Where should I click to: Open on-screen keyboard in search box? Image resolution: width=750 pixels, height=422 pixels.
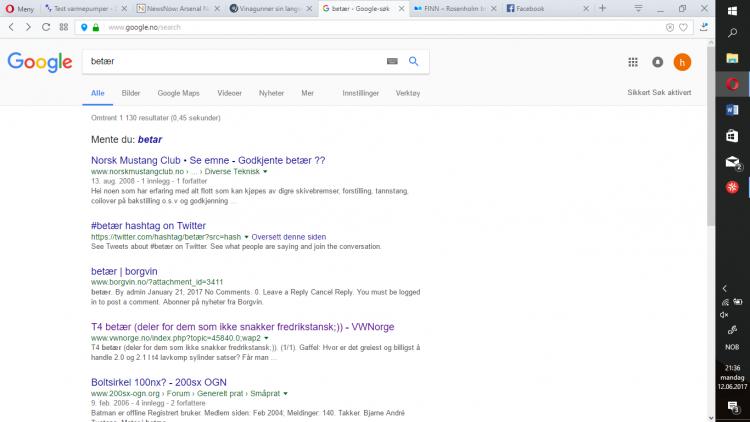[x=392, y=61]
